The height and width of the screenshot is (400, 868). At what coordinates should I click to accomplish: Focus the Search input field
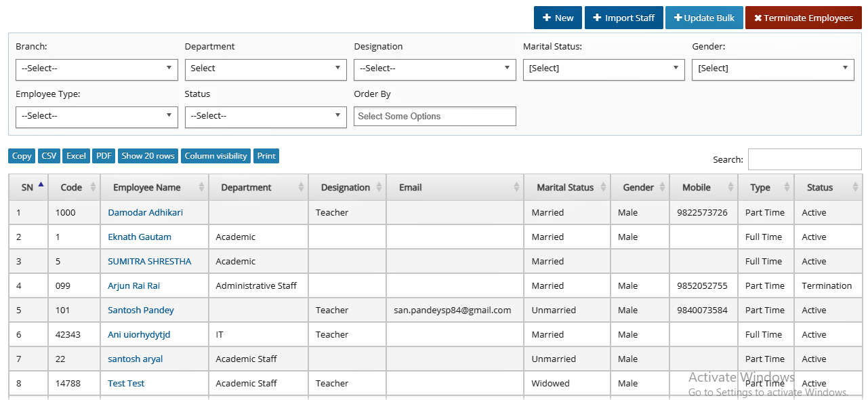(x=804, y=159)
